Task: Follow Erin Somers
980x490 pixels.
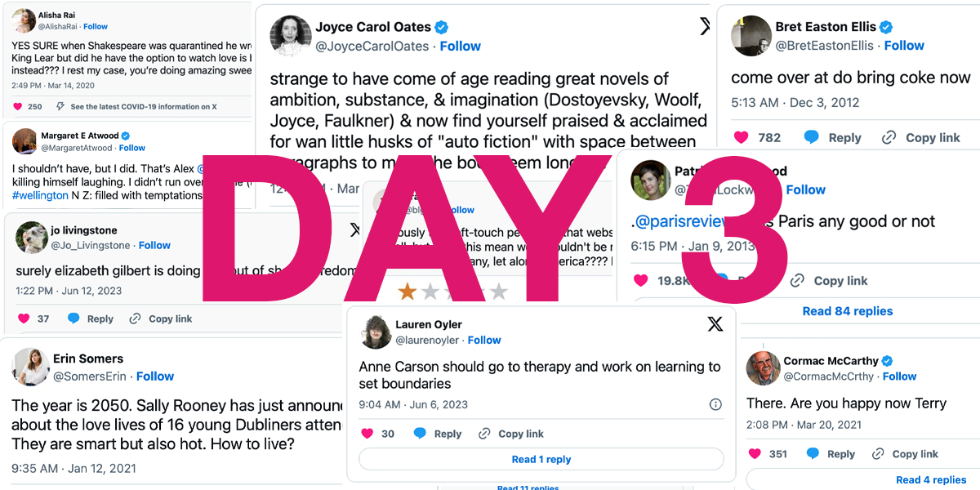Action: [155, 376]
